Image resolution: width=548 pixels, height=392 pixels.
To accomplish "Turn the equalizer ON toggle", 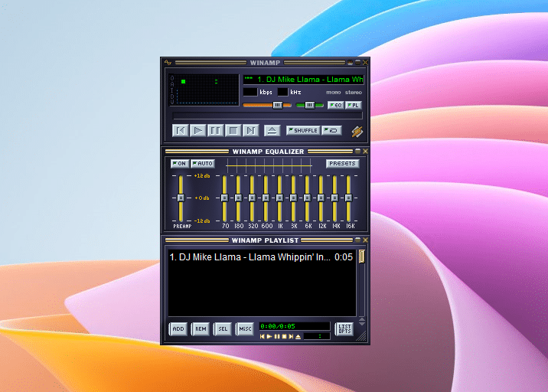I will pos(179,164).
